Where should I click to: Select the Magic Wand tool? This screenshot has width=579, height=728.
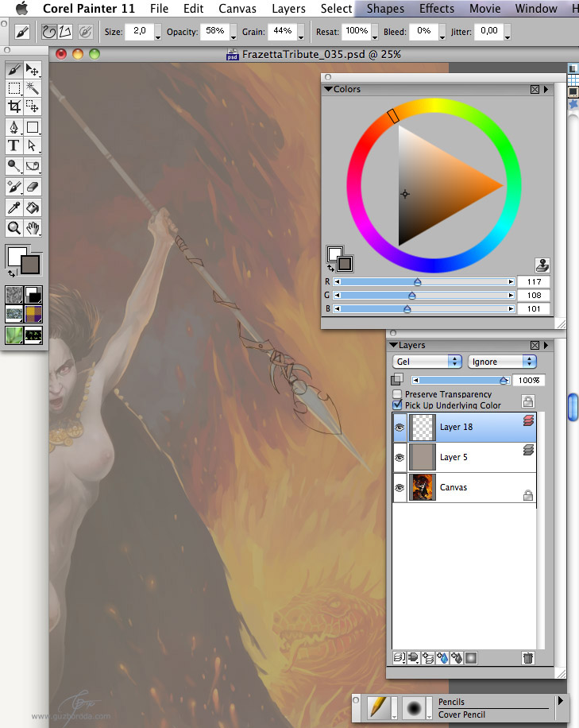(x=33, y=88)
